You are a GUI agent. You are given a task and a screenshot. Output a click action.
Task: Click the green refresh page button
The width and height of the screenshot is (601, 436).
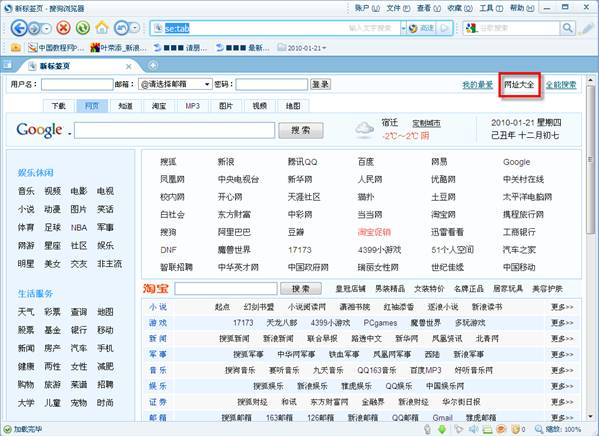(83, 27)
